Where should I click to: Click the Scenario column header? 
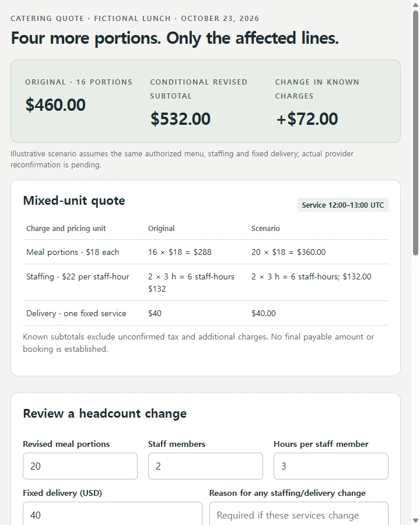pyautogui.click(x=265, y=228)
